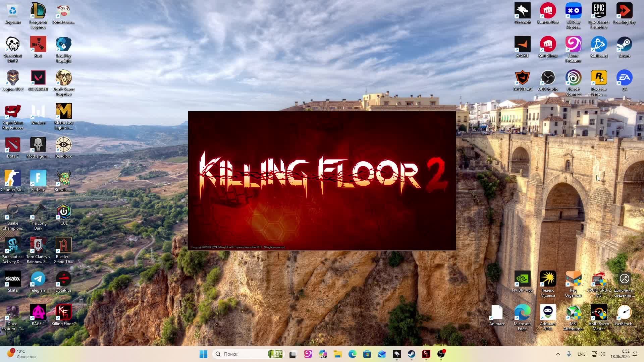Click the Поиск taskbar search box
This screenshot has width=644, height=362.
coord(248,354)
